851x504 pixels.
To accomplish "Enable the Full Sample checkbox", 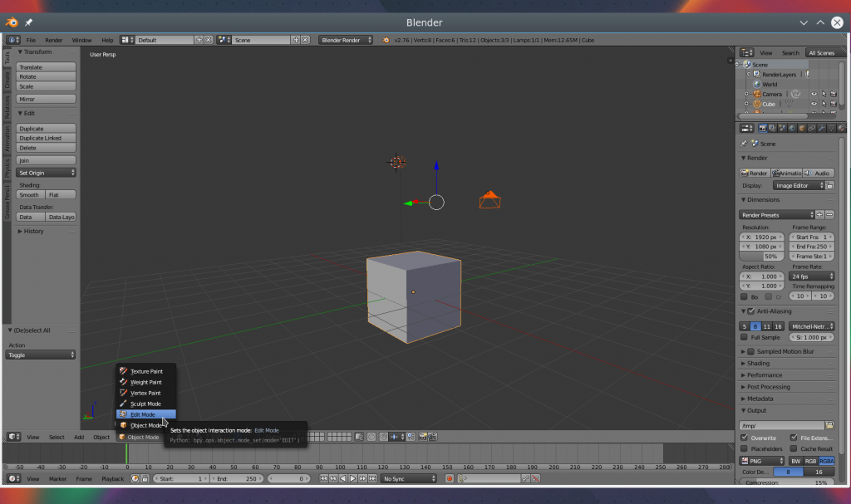I will tap(745, 338).
